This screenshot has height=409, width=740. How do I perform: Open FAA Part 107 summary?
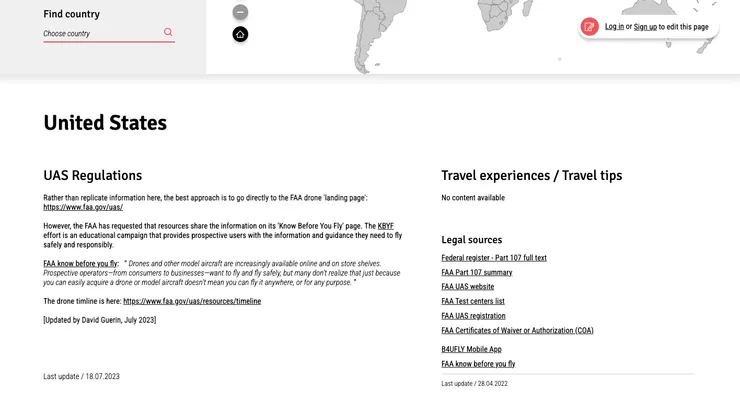pyautogui.click(x=477, y=272)
